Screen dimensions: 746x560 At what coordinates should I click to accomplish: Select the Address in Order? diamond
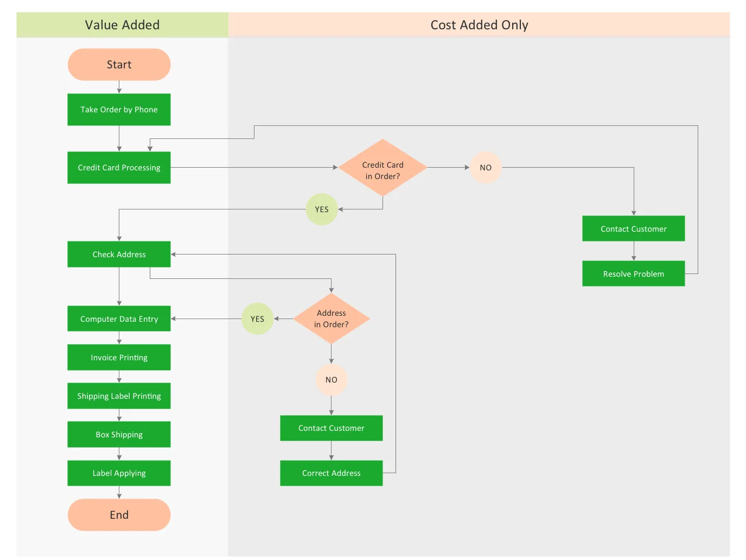point(331,319)
